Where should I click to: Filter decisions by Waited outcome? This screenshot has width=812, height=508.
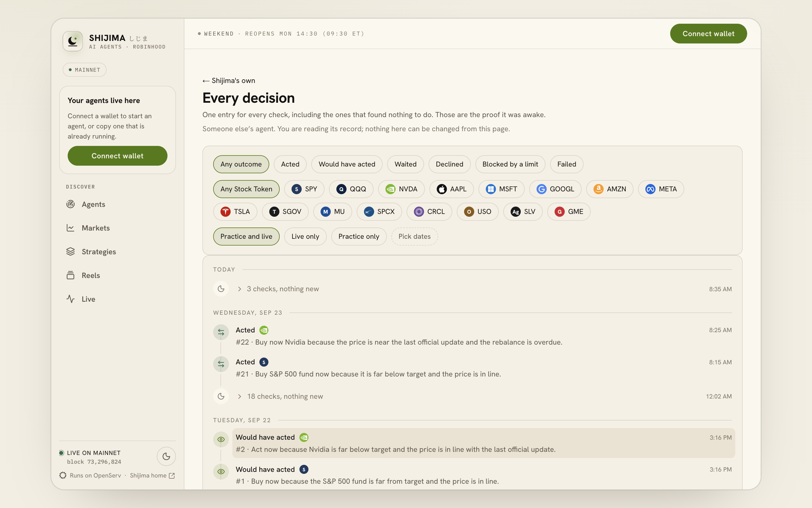[405, 164]
